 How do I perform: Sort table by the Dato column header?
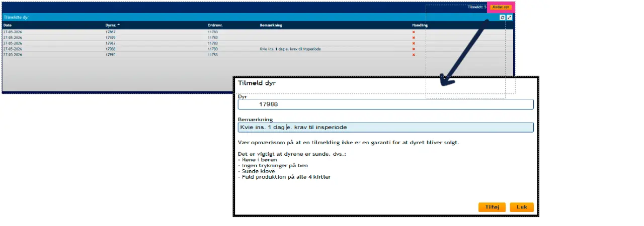8,25
